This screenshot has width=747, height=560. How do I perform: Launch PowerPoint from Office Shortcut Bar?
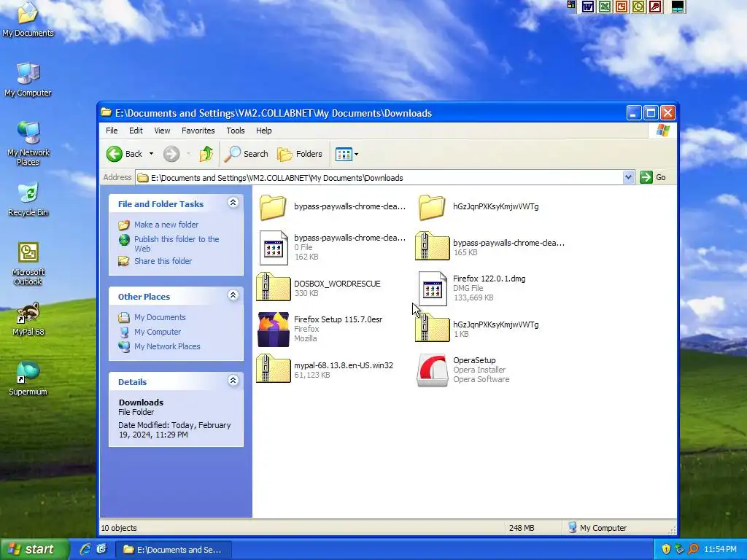pos(622,6)
